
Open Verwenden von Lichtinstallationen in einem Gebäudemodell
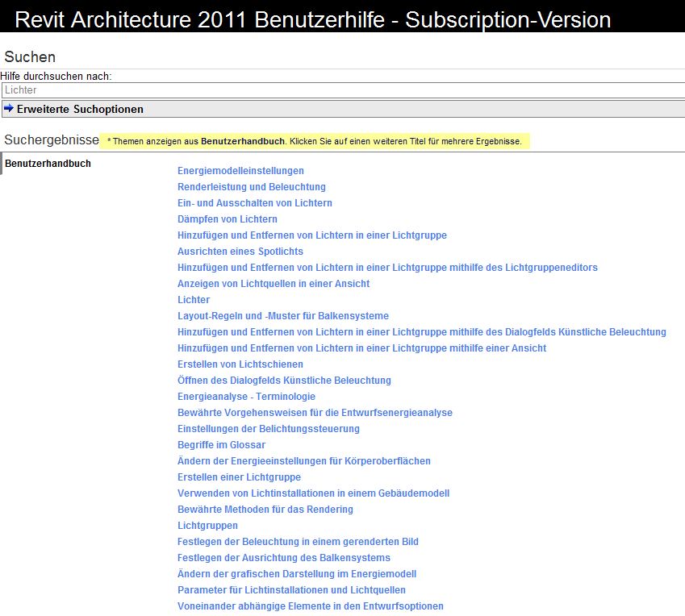(x=313, y=493)
